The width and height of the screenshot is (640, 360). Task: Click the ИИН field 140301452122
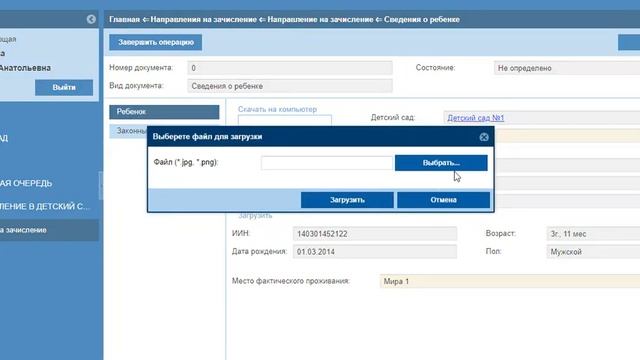(375, 234)
